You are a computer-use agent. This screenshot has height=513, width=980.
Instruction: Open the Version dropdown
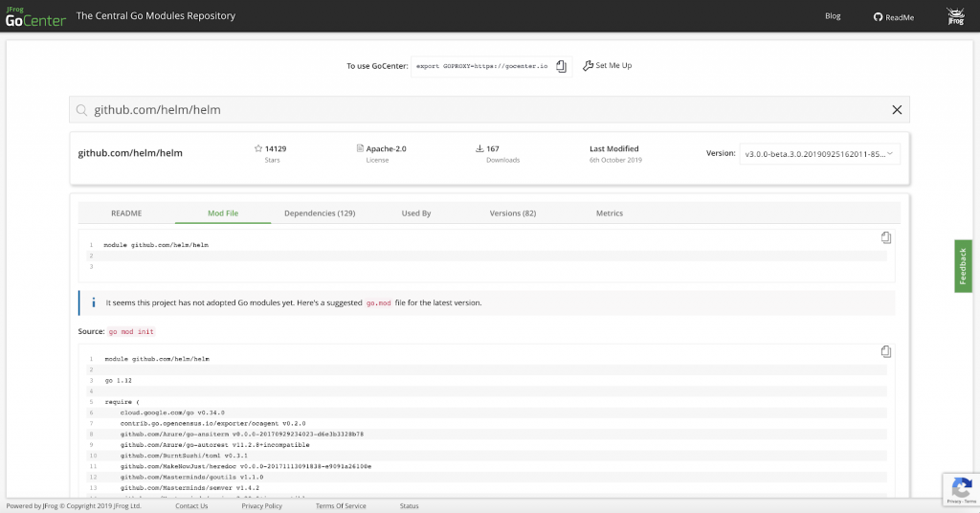click(x=818, y=153)
